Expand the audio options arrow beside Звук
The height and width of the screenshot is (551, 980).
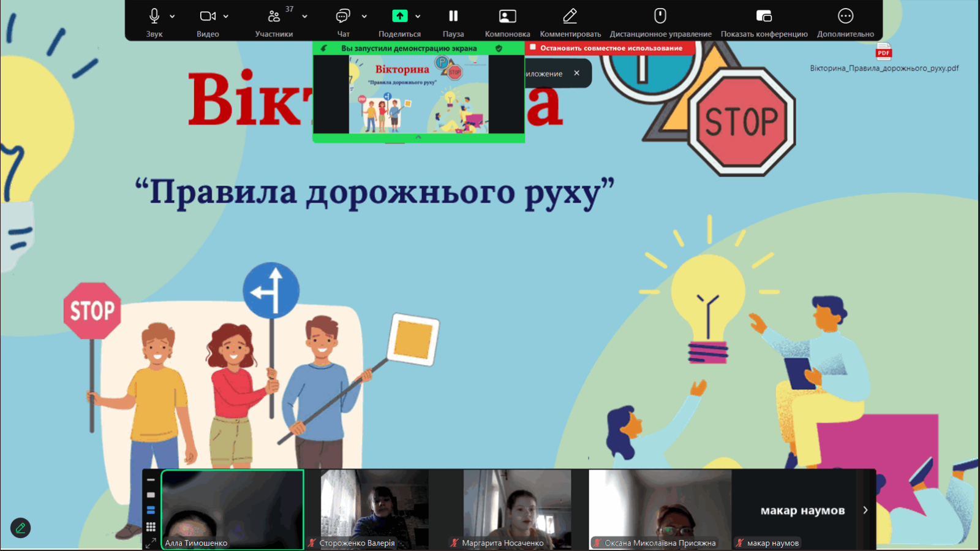point(173,17)
